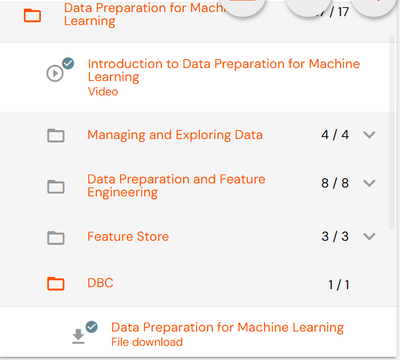This screenshot has width=400, height=360.
Task: Expand the Data Preparation and Feature Engineering chevron
Action: tap(369, 183)
